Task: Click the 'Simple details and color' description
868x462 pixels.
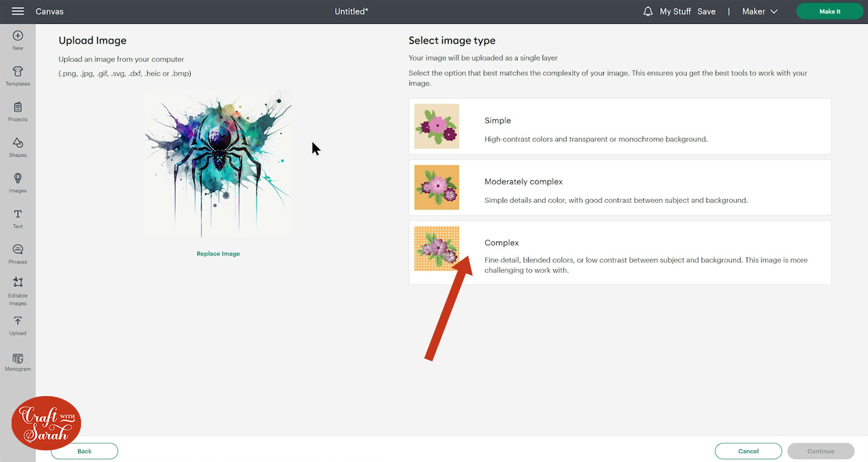Action: [x=616, y=201]
